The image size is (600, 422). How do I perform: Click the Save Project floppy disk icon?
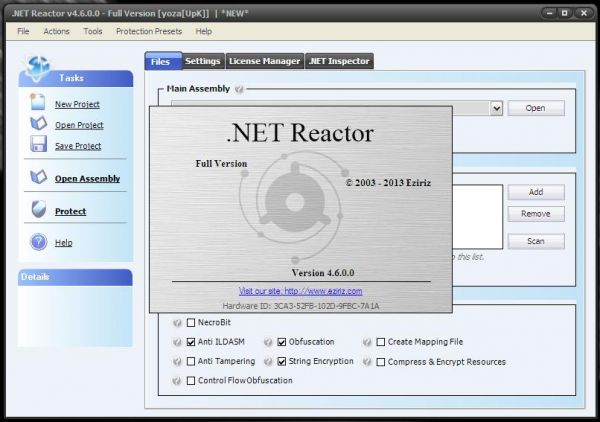tap(39, 144)
